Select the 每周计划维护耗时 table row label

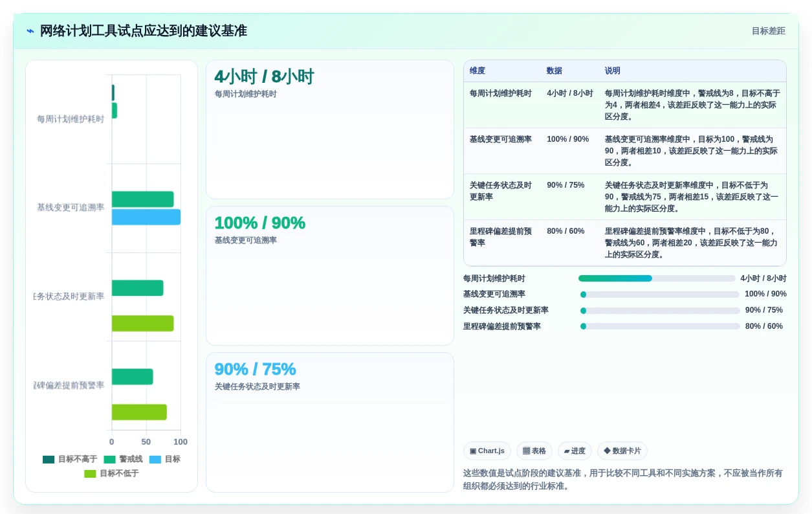tap(501, 93)
